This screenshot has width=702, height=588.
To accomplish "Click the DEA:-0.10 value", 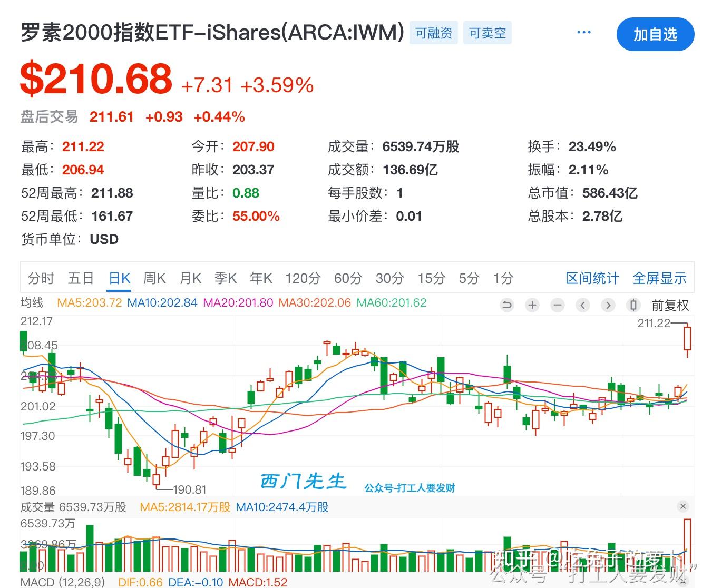I will point(196,582).
